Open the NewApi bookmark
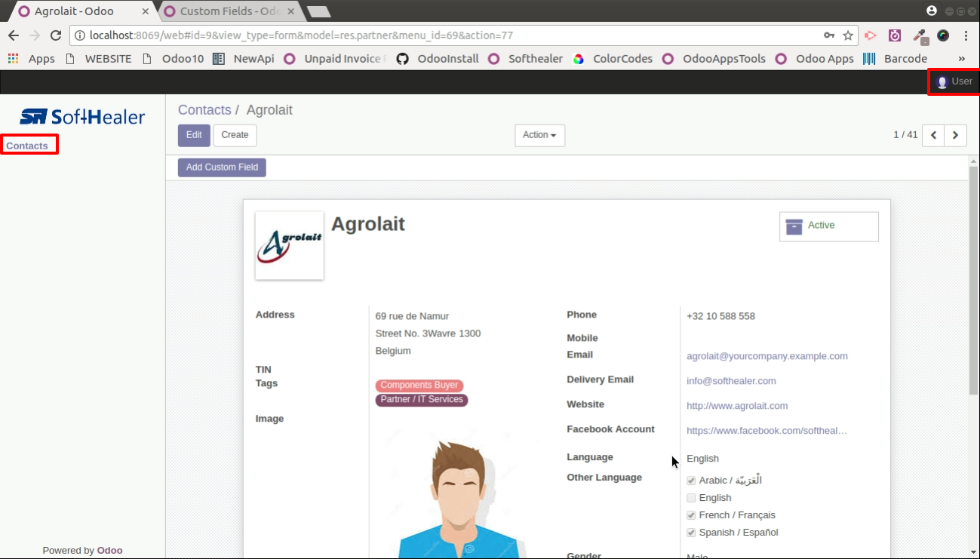 [x=244, y=58]
